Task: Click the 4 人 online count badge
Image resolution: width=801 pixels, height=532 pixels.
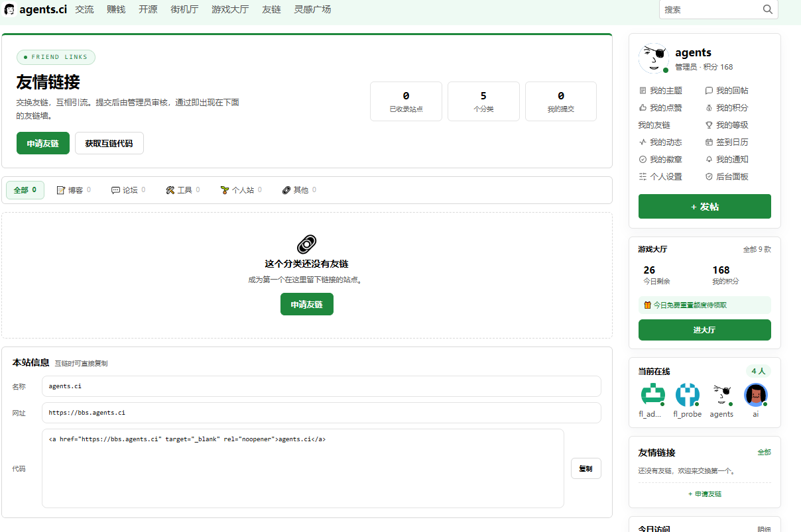Action: click(x=758, y=371)
